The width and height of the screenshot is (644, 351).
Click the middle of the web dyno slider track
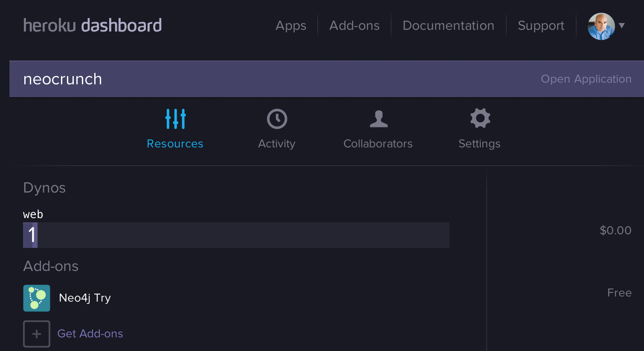(x=236, y=235)
